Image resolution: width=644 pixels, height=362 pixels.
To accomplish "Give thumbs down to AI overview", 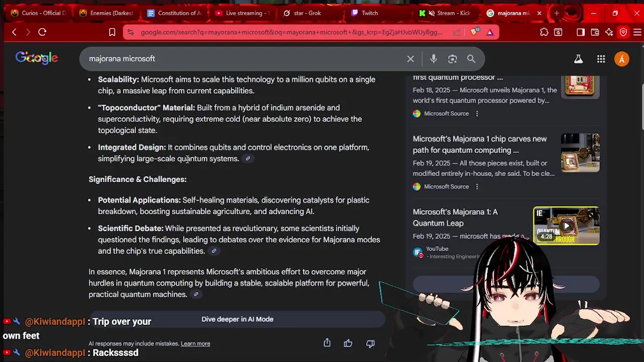I will click(x=370, y=343).
